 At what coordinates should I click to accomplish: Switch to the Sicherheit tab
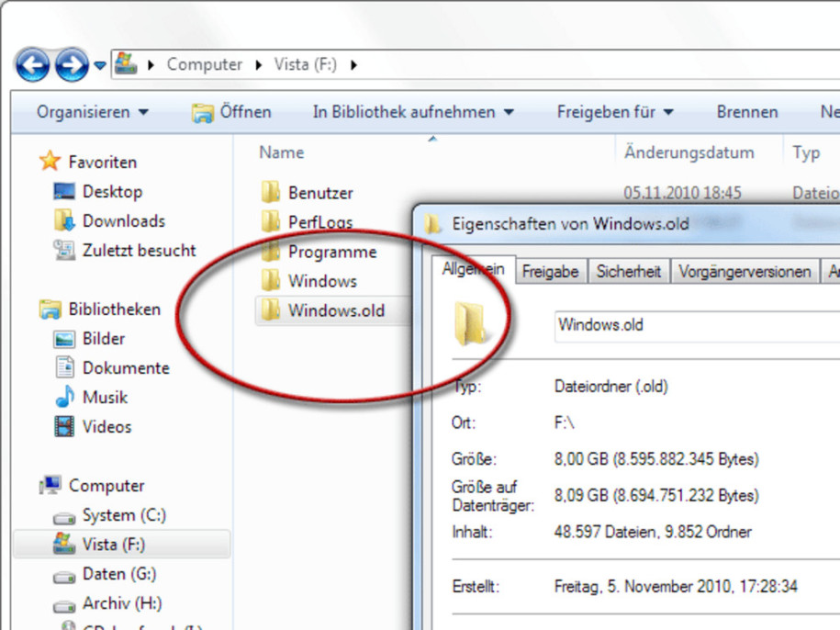[x=628, y=272]
